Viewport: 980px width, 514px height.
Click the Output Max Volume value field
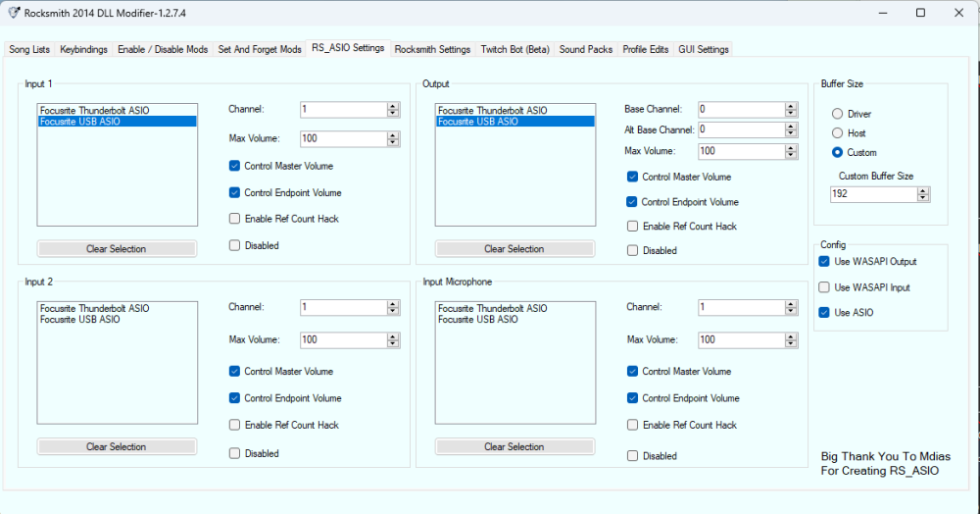pos(739,151)
